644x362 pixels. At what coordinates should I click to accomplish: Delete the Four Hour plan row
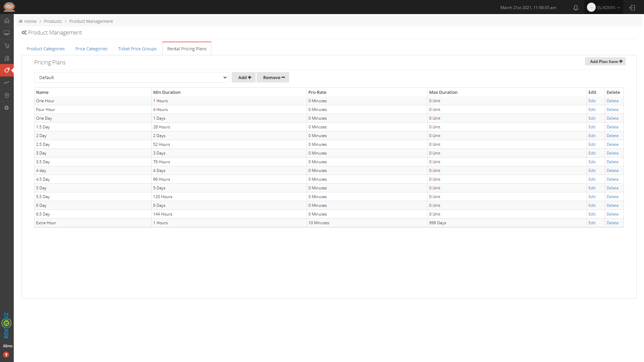[x=612, y=110]
